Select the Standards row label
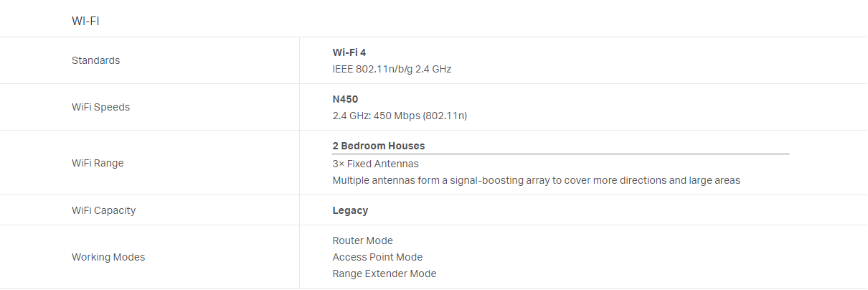 point(95,60)
